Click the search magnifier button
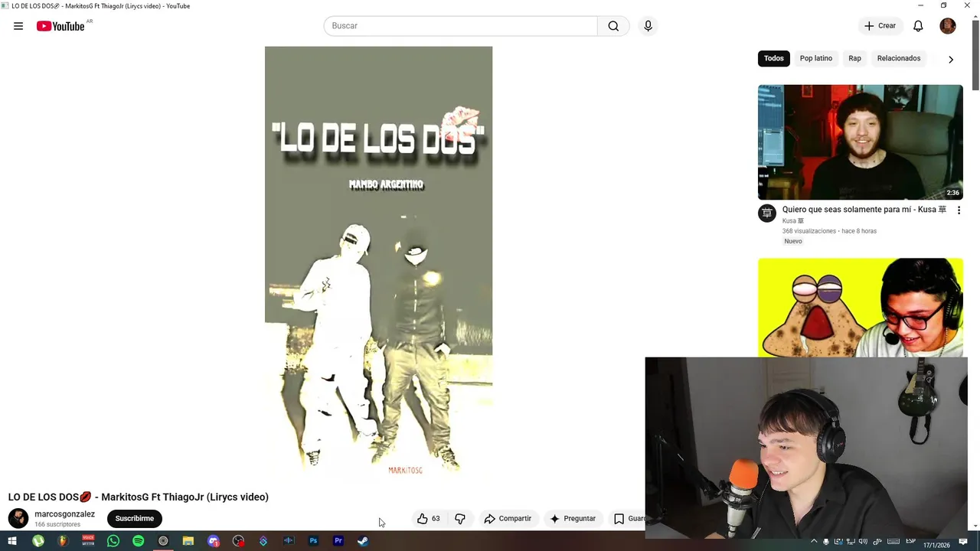980x551 pixels. coord(613,26)
